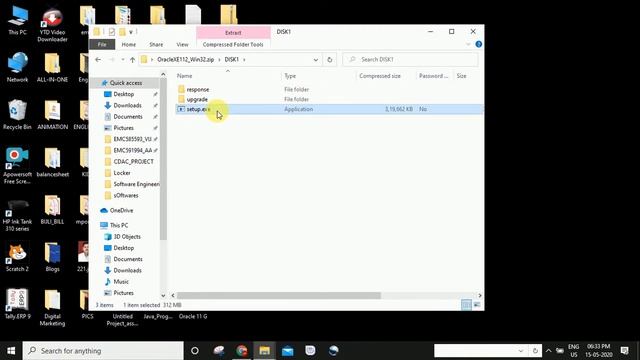Switch to Large icons view layout
This screenshot has width=640, height=360.
click(x=477, y=305)
